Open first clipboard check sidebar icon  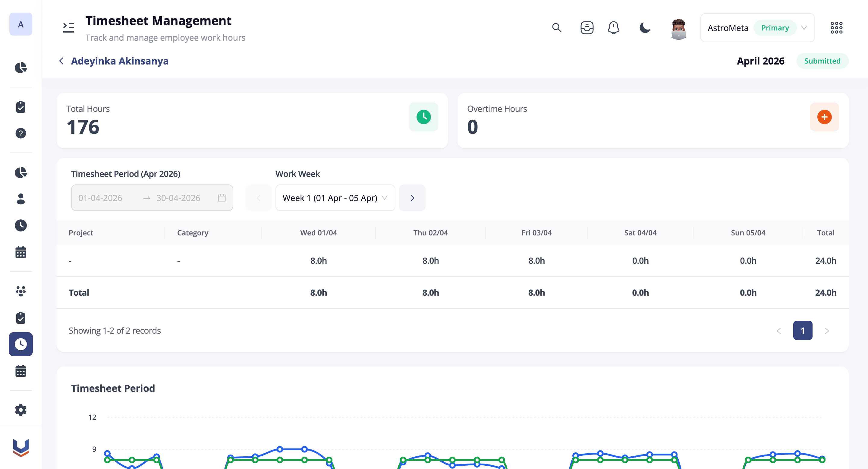tap(20, 107)
